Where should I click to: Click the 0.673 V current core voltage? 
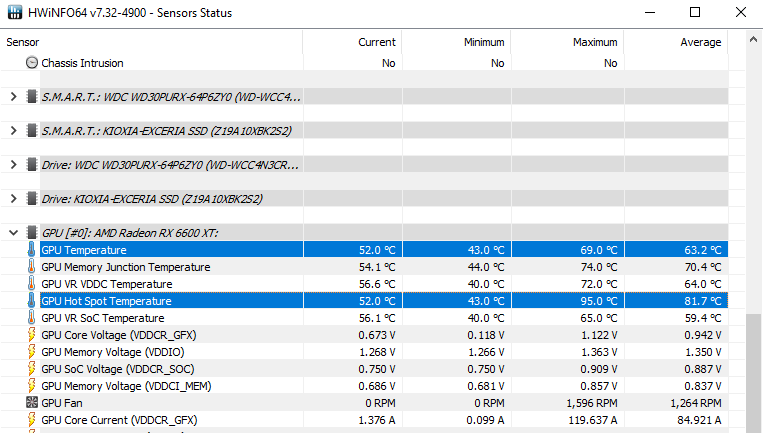point(377,335)
